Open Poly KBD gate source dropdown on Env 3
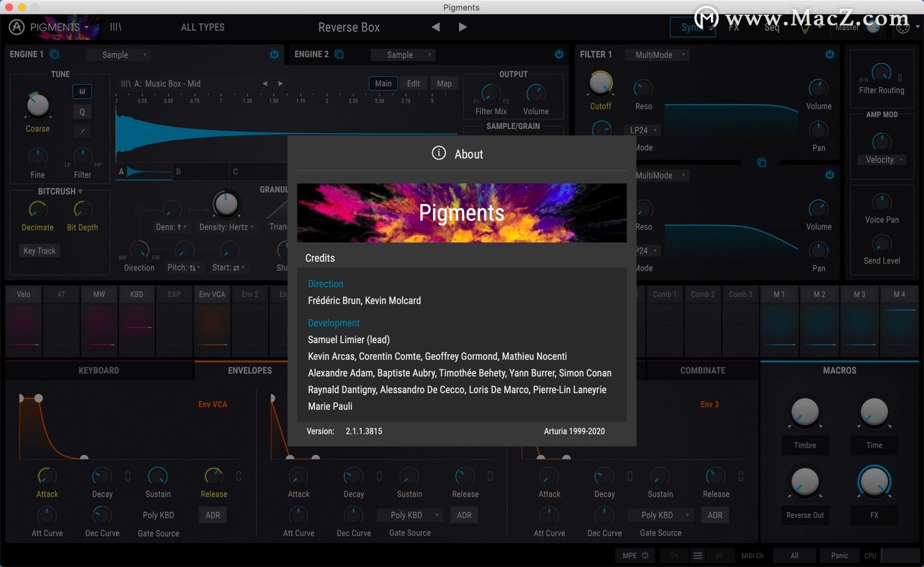 coord(662,515)
